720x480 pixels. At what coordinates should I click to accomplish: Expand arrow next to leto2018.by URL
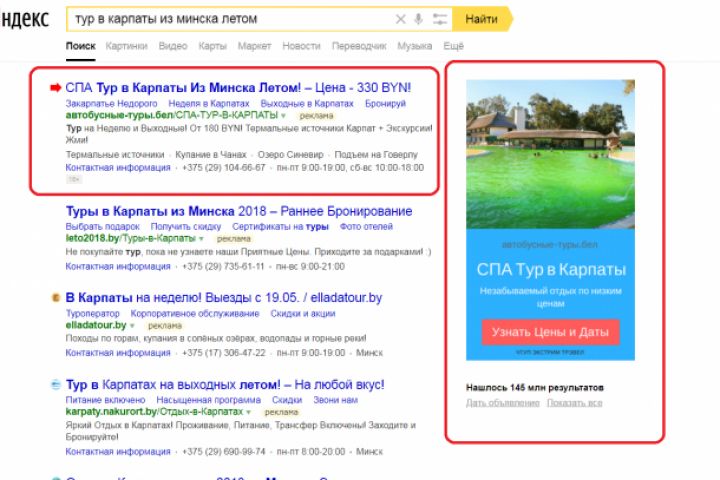[x=201, y=238]
